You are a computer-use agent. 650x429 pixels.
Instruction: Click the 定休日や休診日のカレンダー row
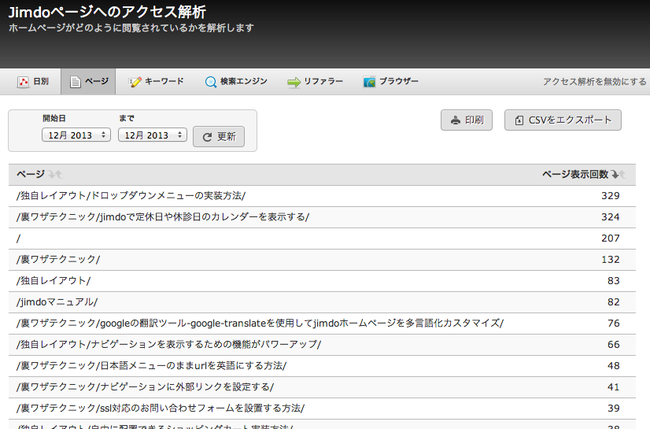click(x=322, y=217)
